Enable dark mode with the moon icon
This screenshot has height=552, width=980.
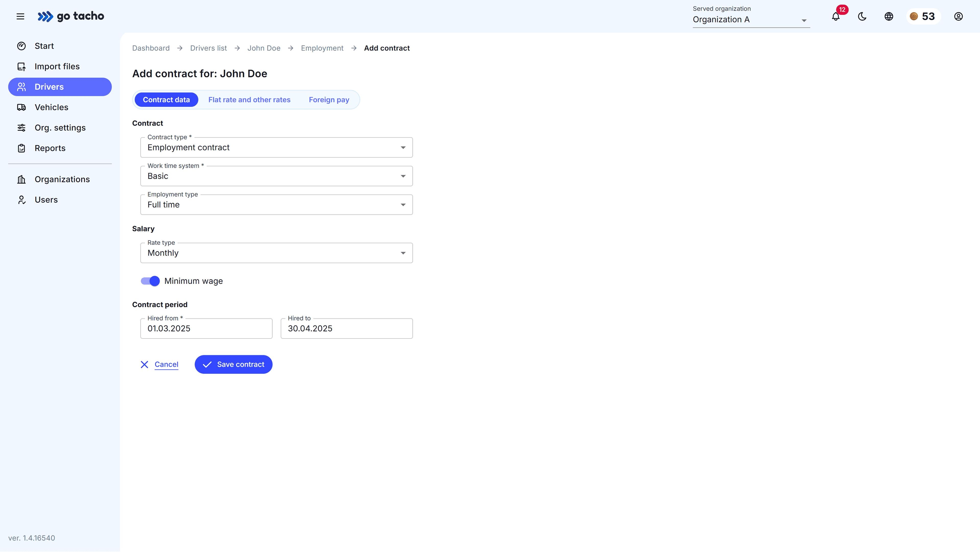click(862, 16)
